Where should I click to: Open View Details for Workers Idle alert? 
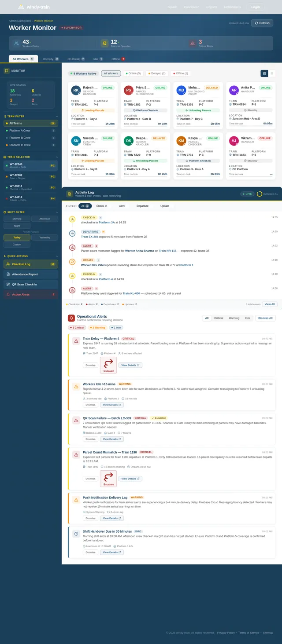[112, 405]
